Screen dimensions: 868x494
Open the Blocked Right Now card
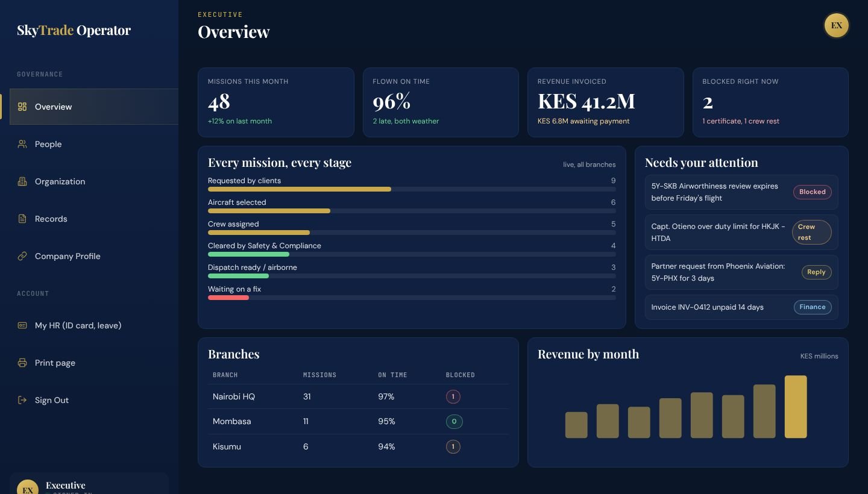tap(770, 102)
